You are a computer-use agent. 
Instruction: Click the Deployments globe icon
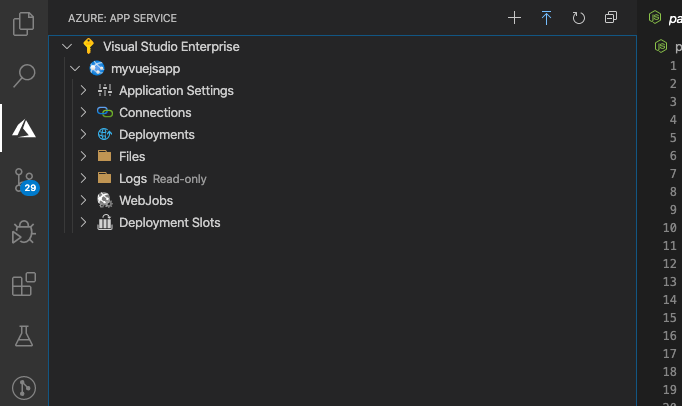pos(104,134)
